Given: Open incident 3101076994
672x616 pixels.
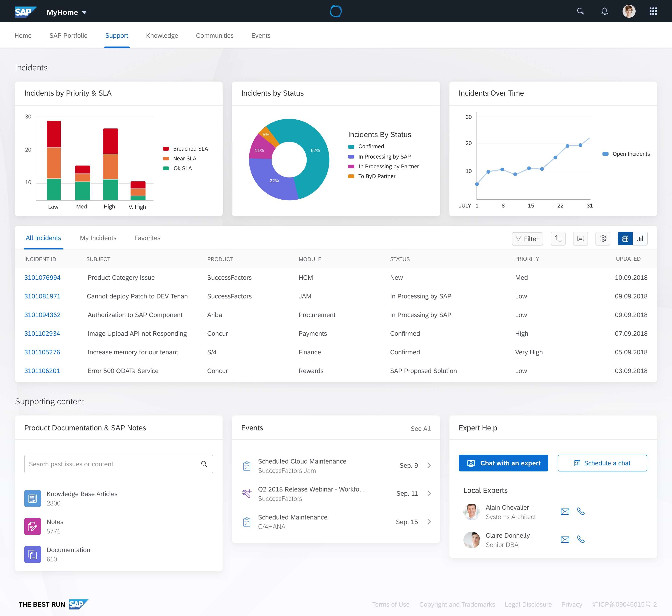Looking at the screenshot, I should point(42,277).
